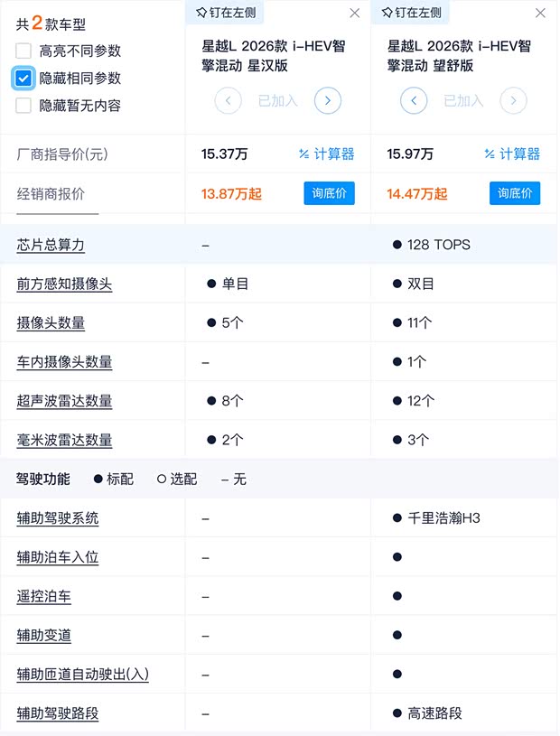
Task: Open the 遥控泊车 parameter link
Action: coord(44,596)
